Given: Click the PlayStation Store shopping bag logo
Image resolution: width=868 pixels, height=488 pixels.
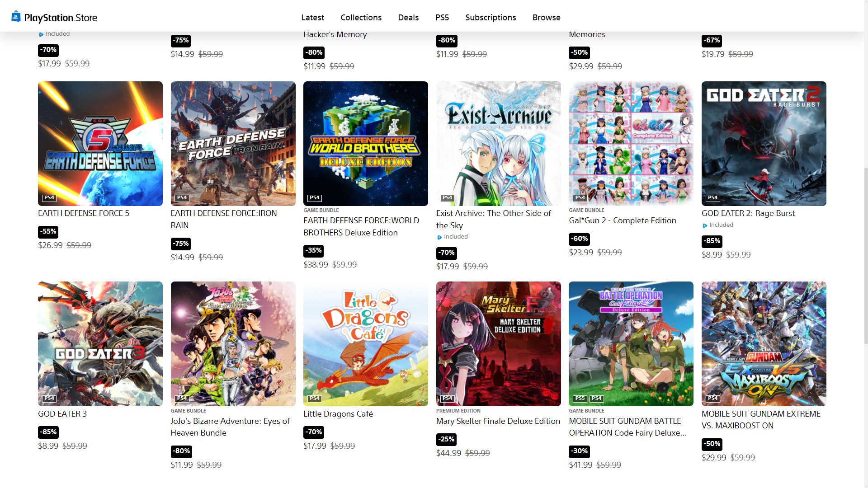Looking at the screenshot, I should tap(16, 17).
